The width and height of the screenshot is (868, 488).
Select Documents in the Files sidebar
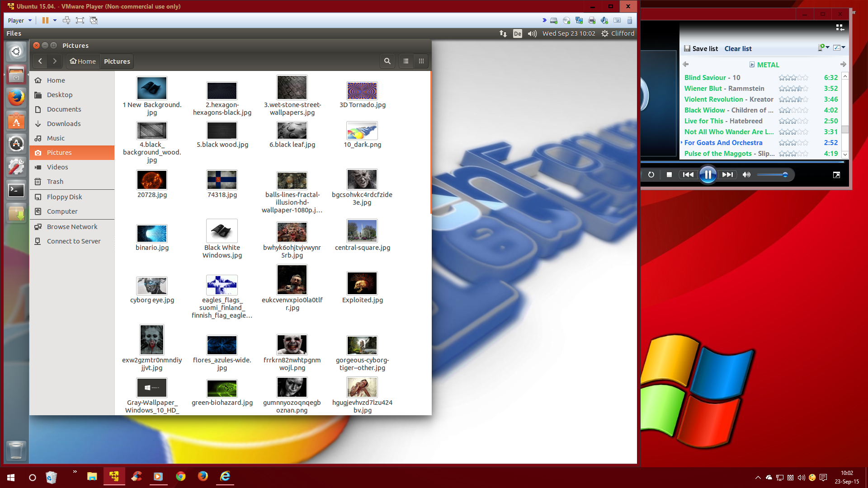click(x=72, y=109)
